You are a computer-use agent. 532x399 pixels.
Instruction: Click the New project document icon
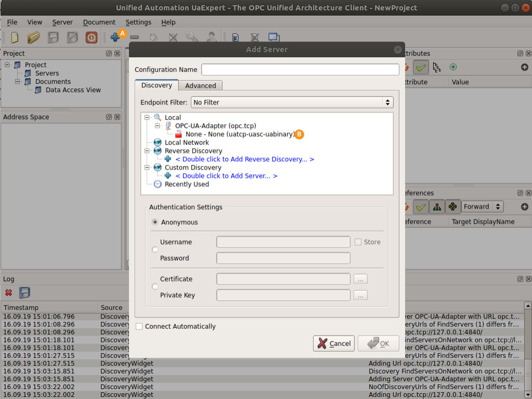(x=15, y=37)
